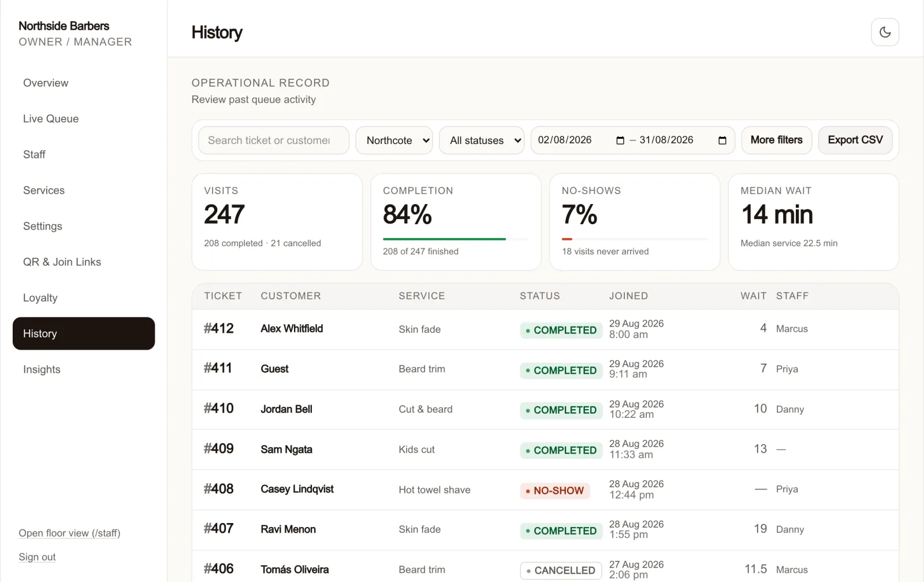Screen dimensions: 924x582
Task: Click the NO-SHOW status badge
Action: point(555,491)
